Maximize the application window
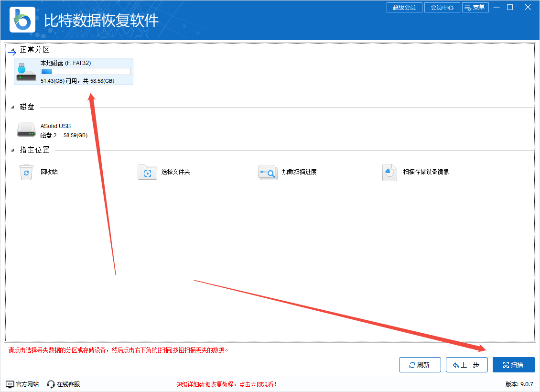Screen dimensions: 540x392 (x=510, y=7)
